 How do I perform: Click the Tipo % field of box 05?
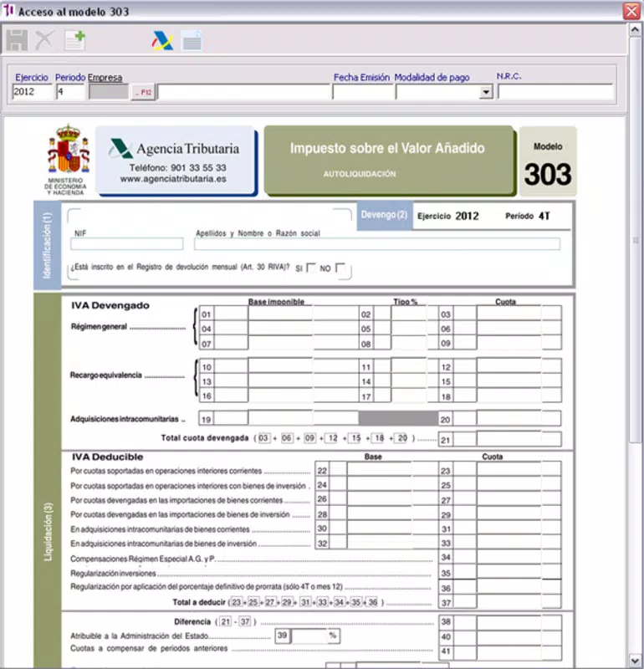click(x=409, y=328)
